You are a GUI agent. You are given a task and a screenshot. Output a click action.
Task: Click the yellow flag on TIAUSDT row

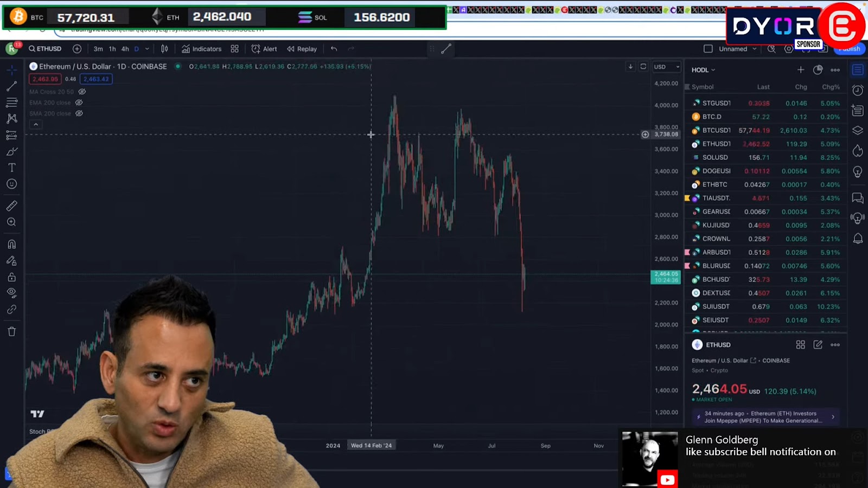687,198
